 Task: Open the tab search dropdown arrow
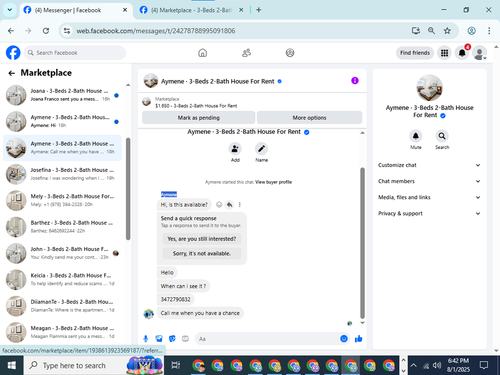point(10,10)
